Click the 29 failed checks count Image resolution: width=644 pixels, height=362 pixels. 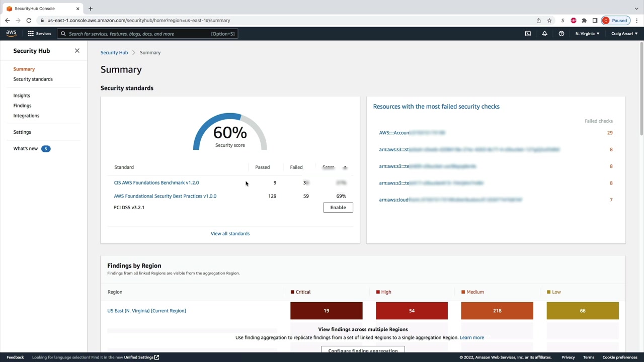[x=610, y=133]
